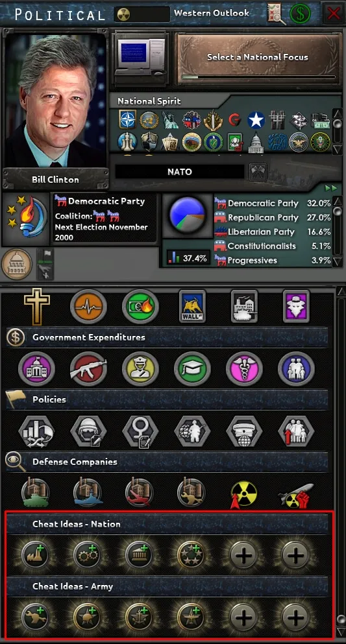Viewport: 346px width, 644px height.
Task: Toggle the army wrench cheat idea
Action: pos(36,617)
